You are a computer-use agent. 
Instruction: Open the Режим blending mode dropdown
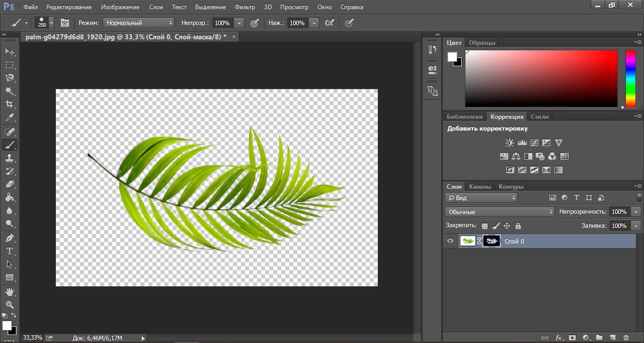pyautogui.click(x=139, y=23)
